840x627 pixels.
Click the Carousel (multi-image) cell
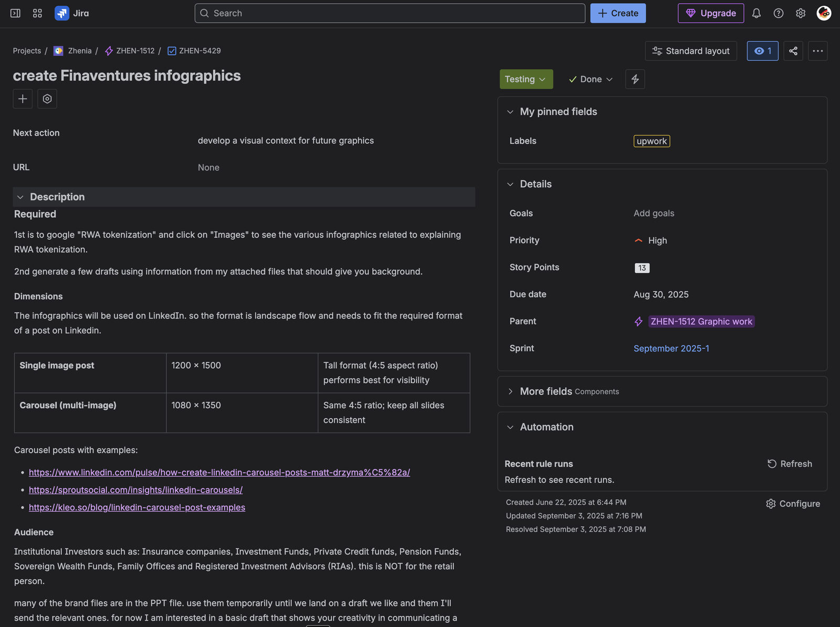[90, 413]
